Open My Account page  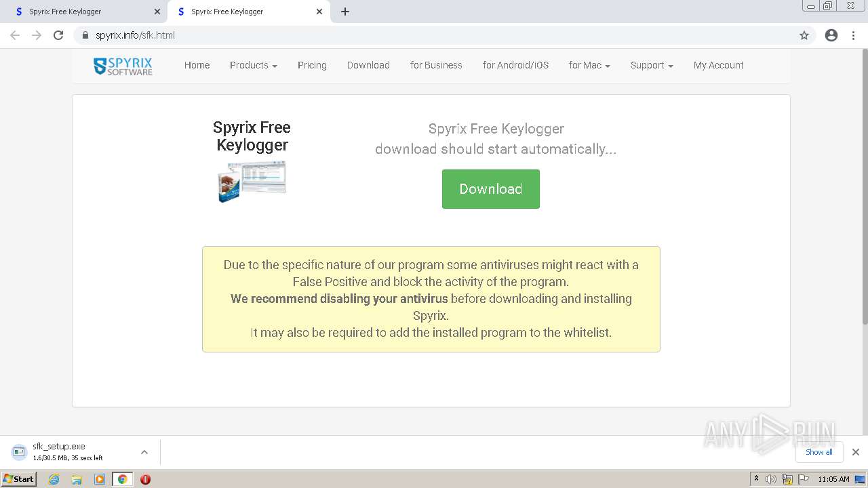click(718, 66)
